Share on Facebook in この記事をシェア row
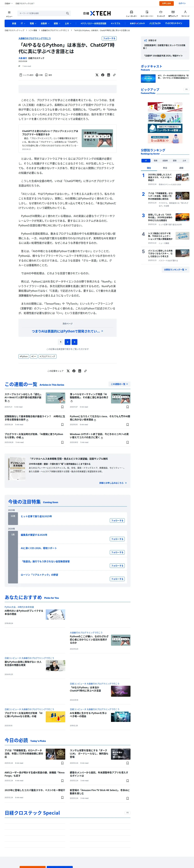194x868 pixels. coord(74,371)
